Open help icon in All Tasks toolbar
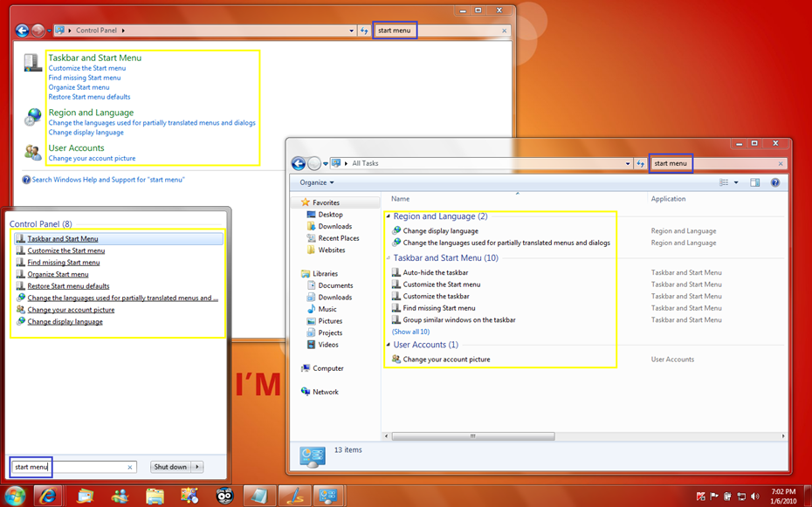 775,182
